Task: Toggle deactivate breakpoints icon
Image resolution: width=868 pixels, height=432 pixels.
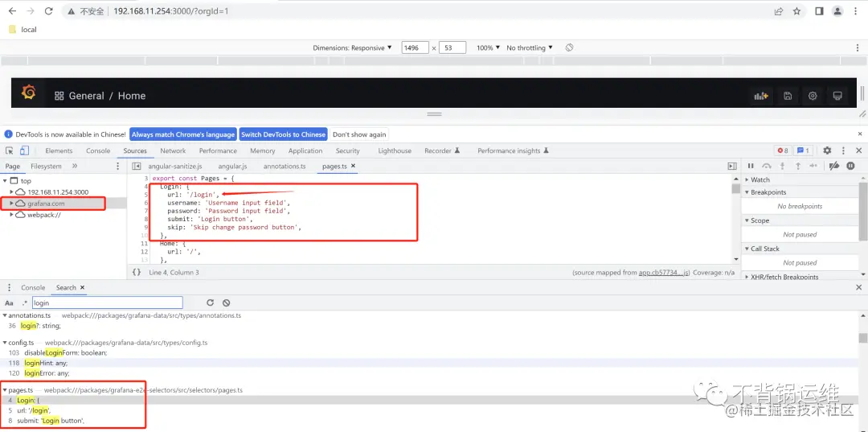Action: [835, 166]
